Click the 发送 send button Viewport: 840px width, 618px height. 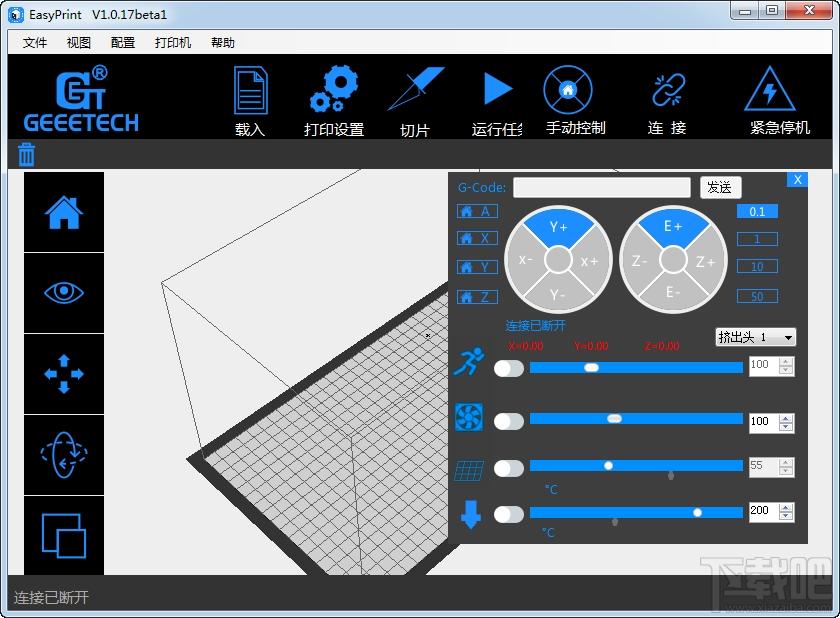(720, 187)
